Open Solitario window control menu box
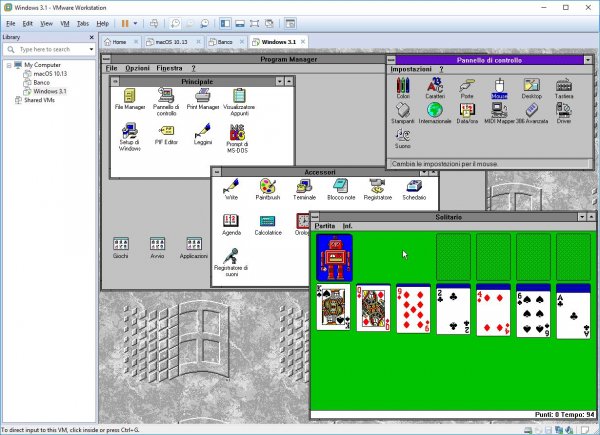The width and height of the screenshot is (600, 435). 315,217
